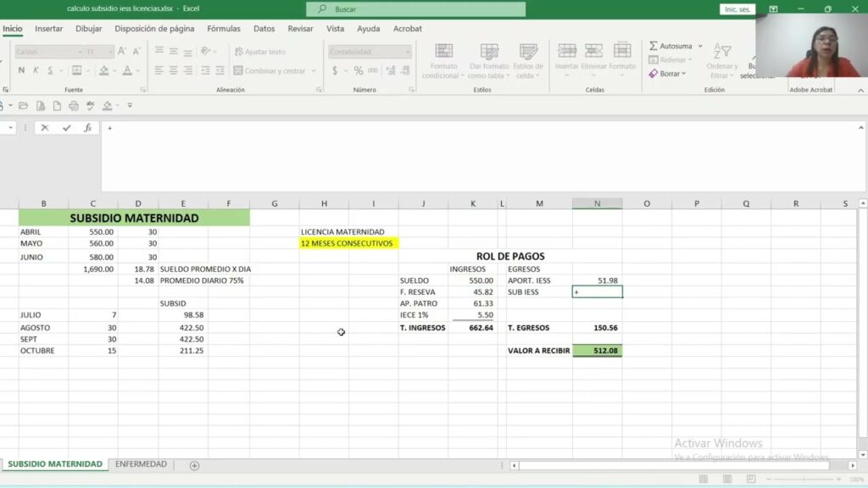Open the font color picker (A)
Screen dimensions: 868x488
click(127, 70)
